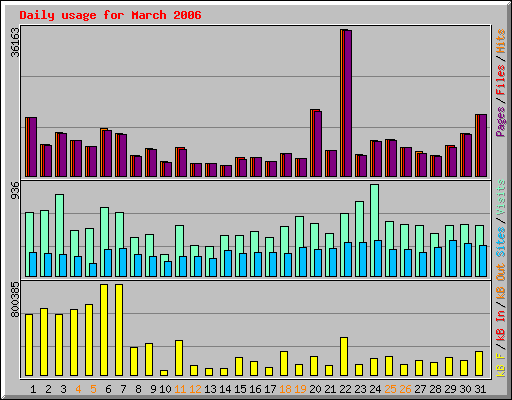Viewport: 512px width, 400px height.
Task: Click day label 8 on the x-axis
Action: tap(138, 389)
